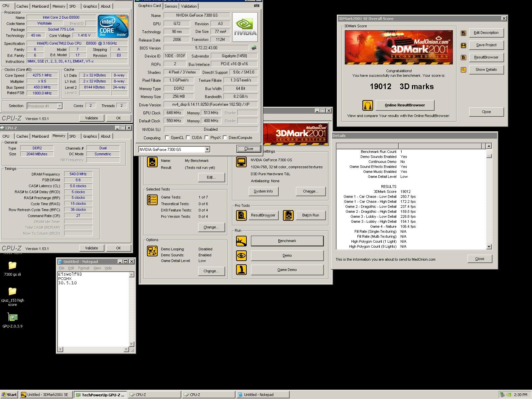
Task: Click the Display Settings monitor icon
Action: [241, 162]
